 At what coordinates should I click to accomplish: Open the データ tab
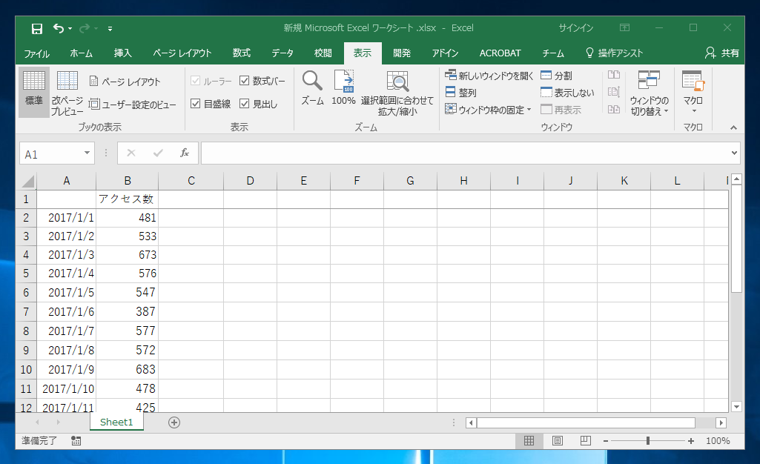pos(283,53)
